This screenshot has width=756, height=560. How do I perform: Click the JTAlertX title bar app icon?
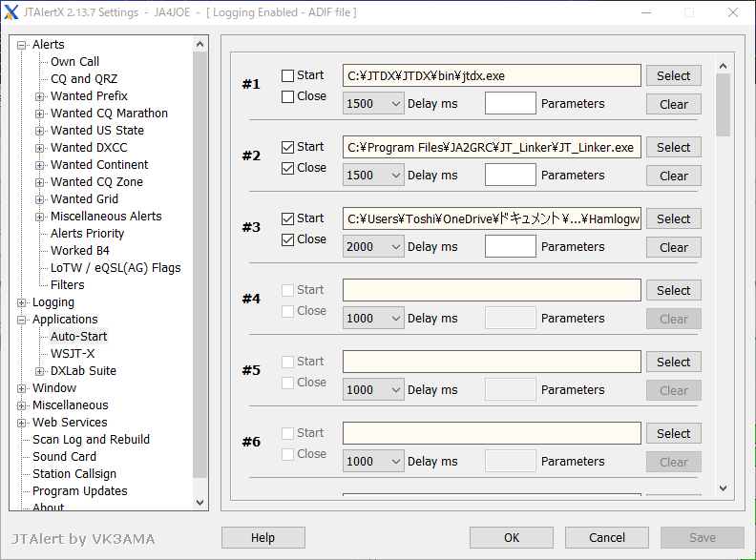11,12
